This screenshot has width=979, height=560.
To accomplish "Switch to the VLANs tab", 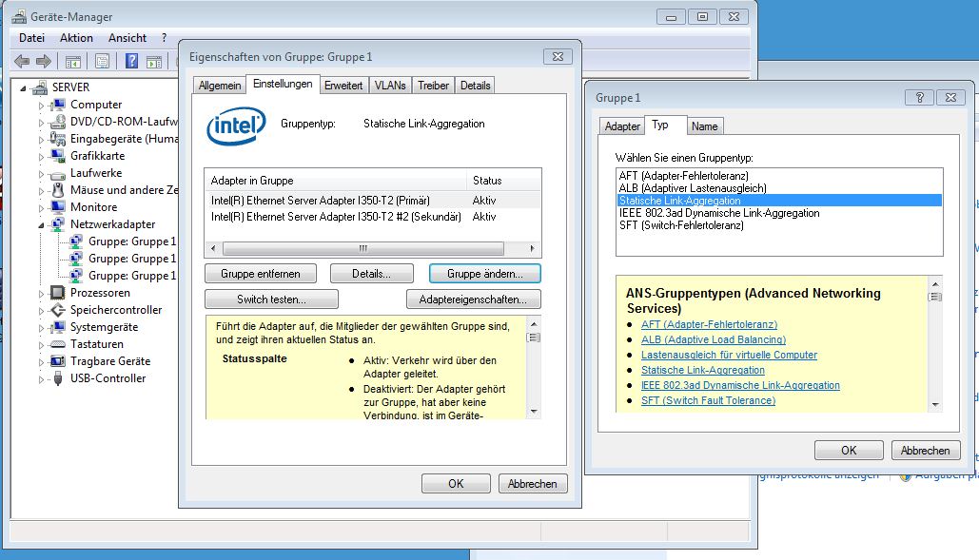I will 390,86.
